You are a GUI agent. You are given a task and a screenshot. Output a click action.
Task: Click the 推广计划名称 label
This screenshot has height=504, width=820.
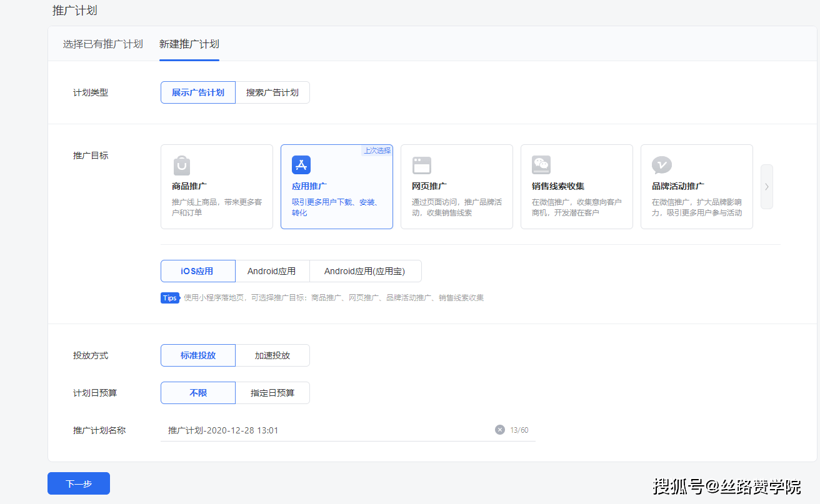pos(99,430)
